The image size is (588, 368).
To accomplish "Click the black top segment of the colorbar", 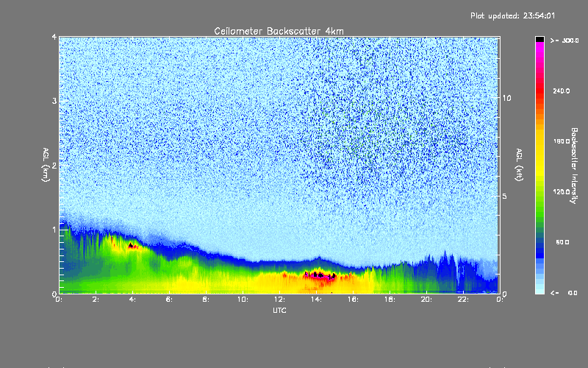I will tap(539, 40).
